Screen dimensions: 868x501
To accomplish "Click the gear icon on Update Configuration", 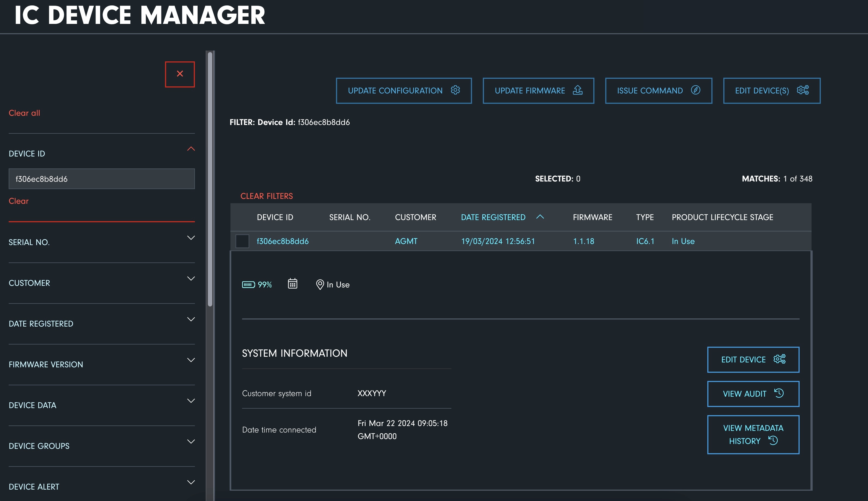I will (x=455, y=90).
